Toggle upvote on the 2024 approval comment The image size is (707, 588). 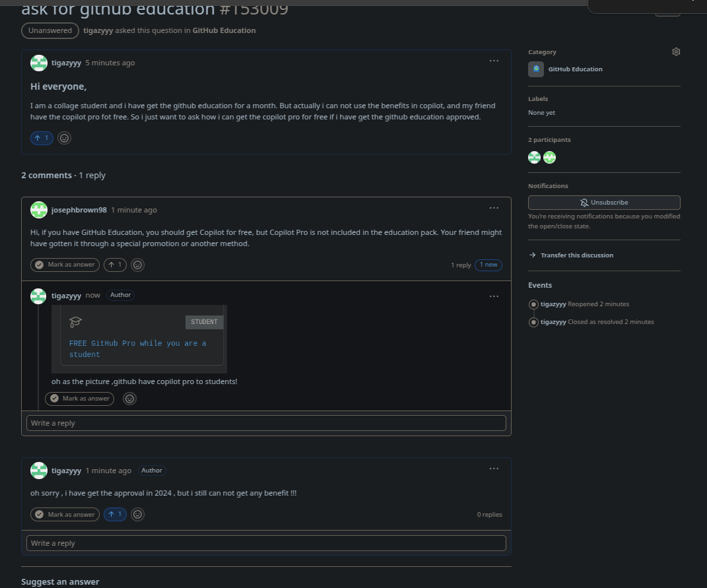(x=115, y=515)
